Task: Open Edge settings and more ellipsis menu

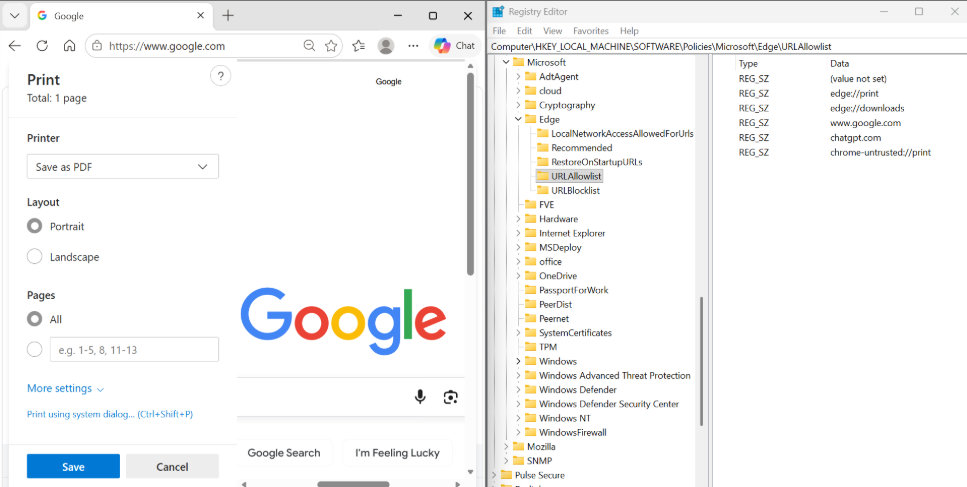Action: (x=414, y=46)
